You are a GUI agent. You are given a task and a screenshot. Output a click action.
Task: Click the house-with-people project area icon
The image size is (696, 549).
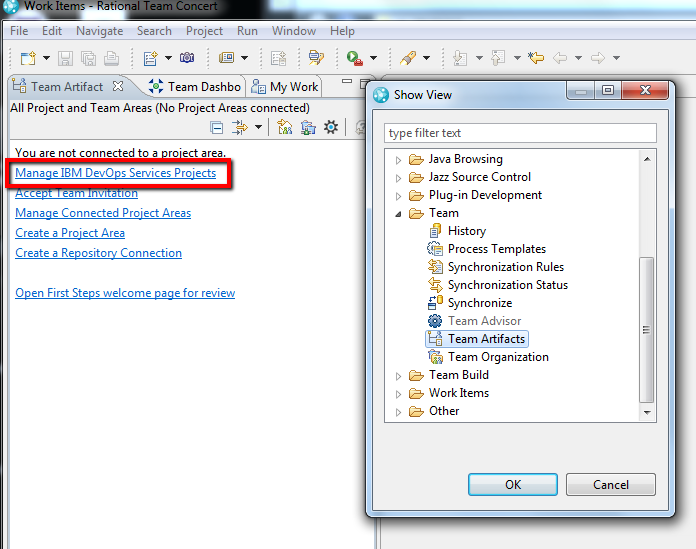coord(285,127)
